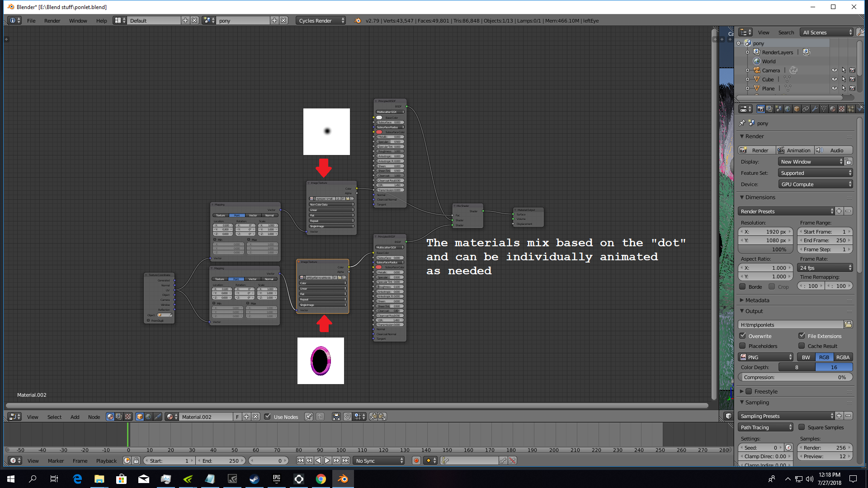Toggle the Use Nodes checkbox
The height and width of the screenshot is (488, 868).
pos(268,417)
